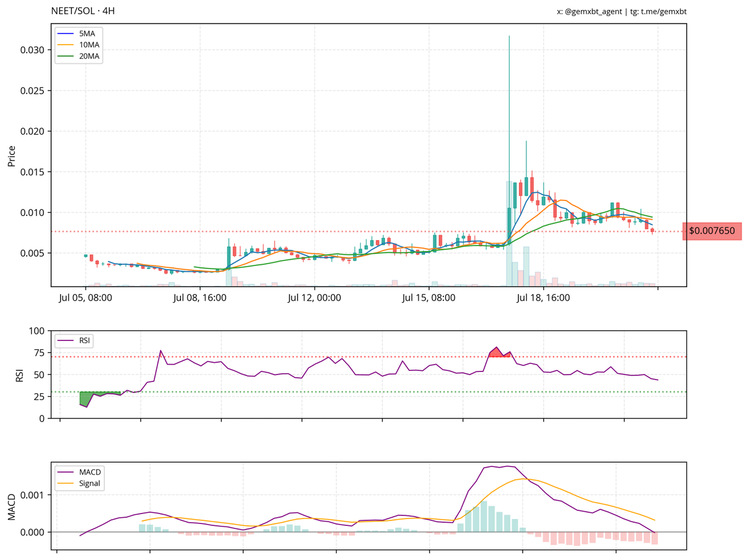Click the $0.007650 current price label
Image resolution: width=744 pixels, height=560 pixels.
712,231
